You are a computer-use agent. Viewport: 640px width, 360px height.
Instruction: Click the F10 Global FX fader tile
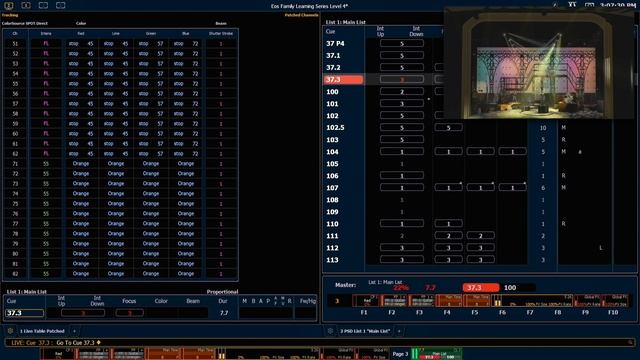tap(615, 301)
